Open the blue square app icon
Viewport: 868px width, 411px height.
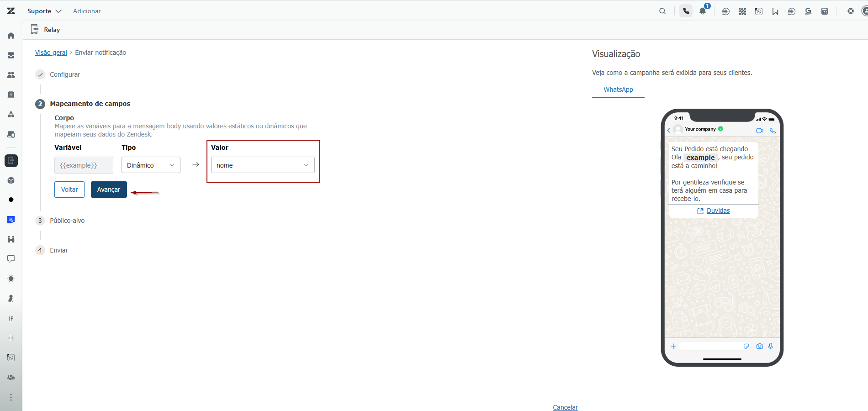click(x=11, y=220)
